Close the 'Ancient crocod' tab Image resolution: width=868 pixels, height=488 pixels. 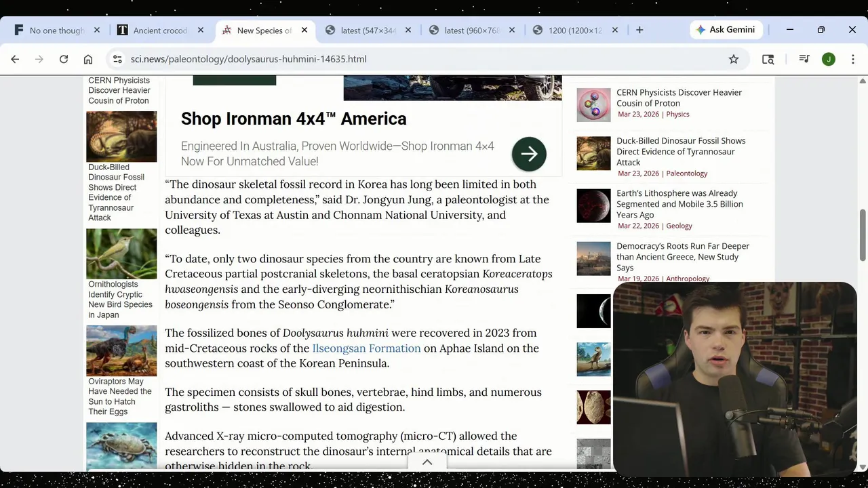click(x=201, y=30)
